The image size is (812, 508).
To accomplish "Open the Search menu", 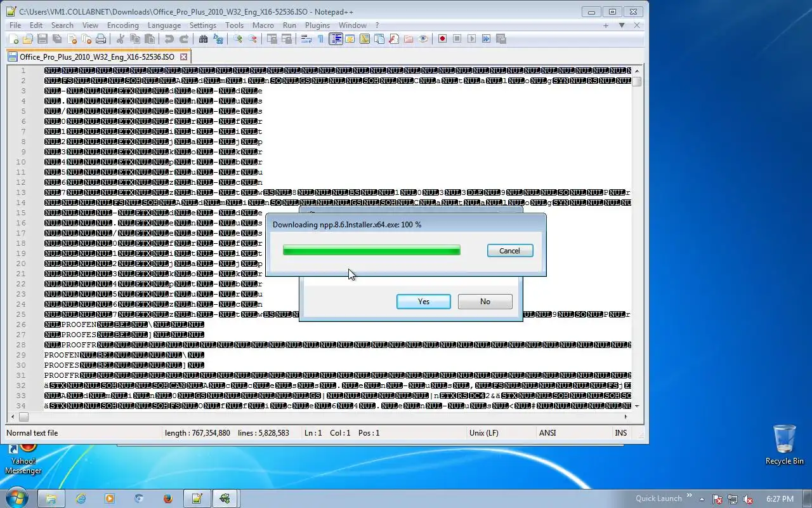I will [62, 25].
